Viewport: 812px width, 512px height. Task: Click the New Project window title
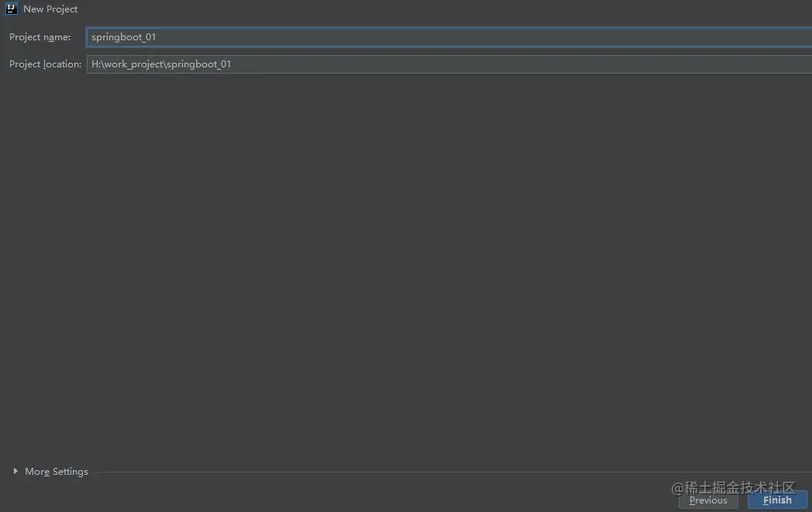(x=50, y=9)
